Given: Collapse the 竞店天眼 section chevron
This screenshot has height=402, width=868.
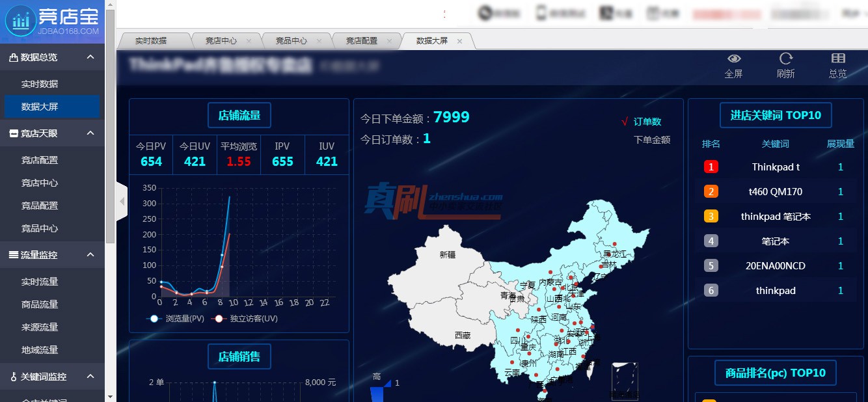Looking at the screenshot, I should coord(90,133).
